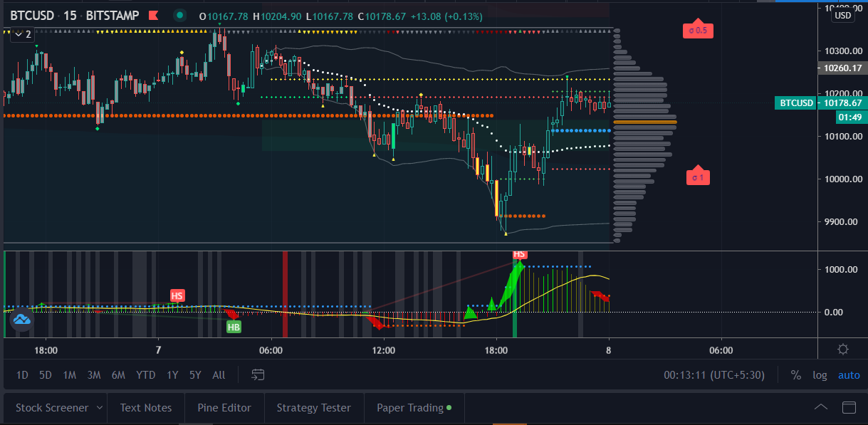Click the 15 interval label in title
Image resolution: width=868 pixels, height=425 pixels.
[70, 15]
